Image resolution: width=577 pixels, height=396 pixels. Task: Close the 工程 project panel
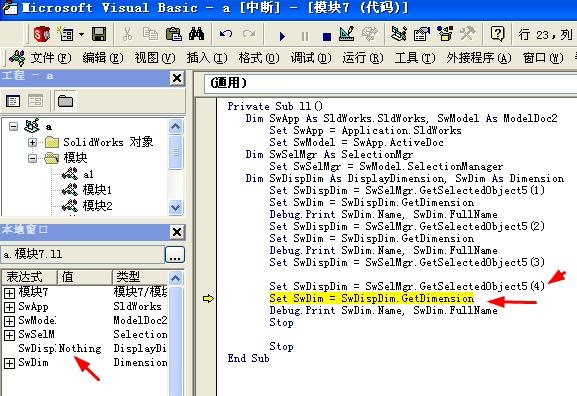pyautogui.click(x=177, y=78)
